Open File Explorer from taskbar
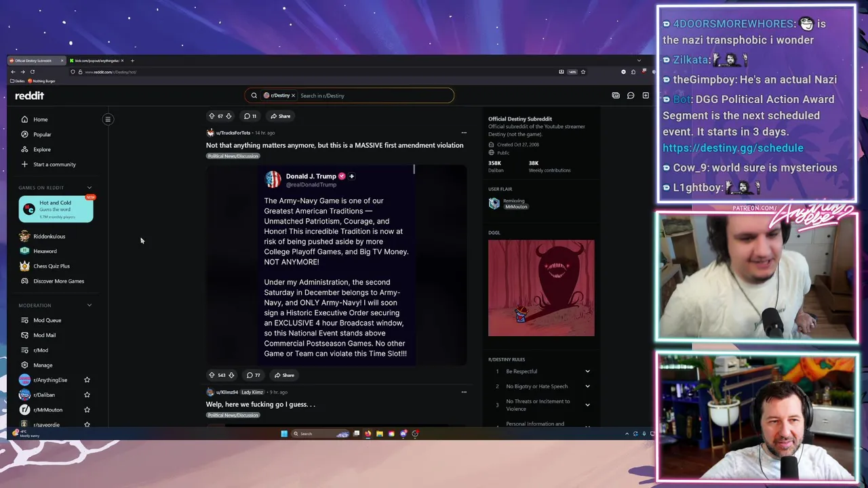 pos(380,434)
